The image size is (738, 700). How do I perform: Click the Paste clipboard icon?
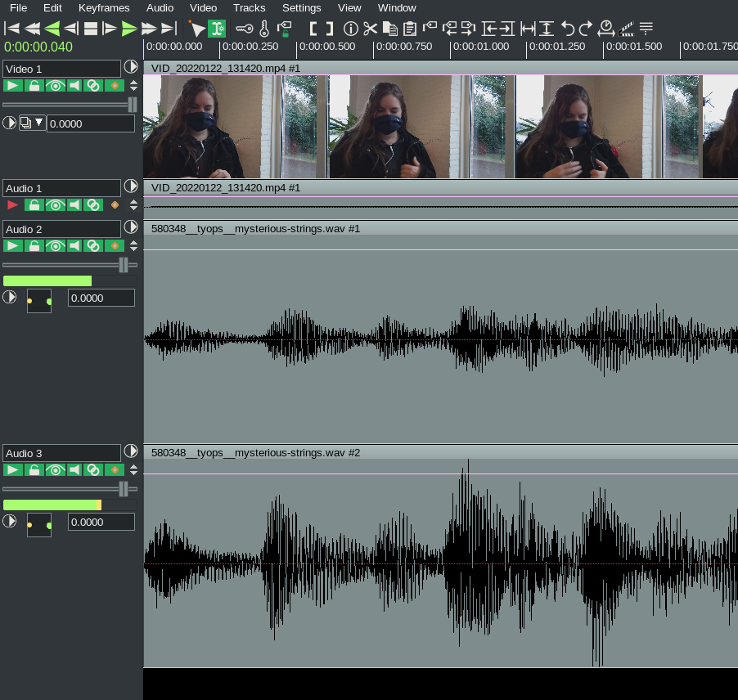(x=410, y=29)
